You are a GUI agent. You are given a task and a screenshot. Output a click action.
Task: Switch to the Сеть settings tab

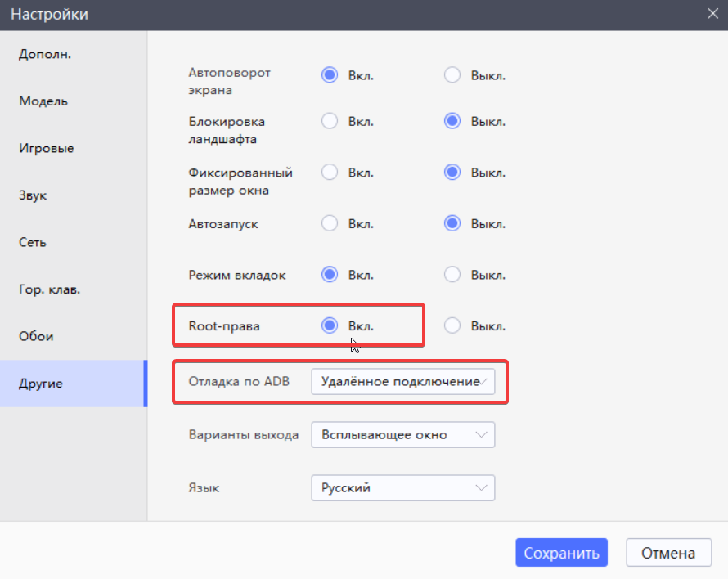[33, 243]
